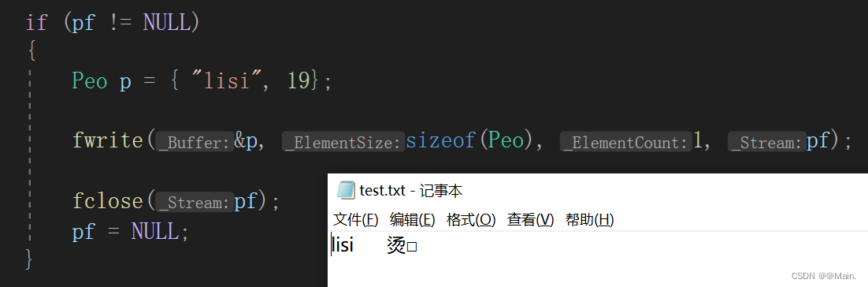868x287 pixels.
Task: Place cursor after "lisi" in Notepad text
Action: pos(354,245)
